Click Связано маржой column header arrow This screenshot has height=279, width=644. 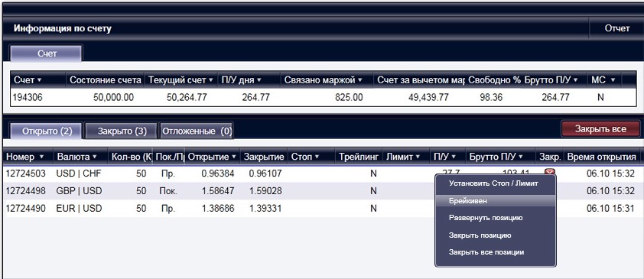[360, 80]
